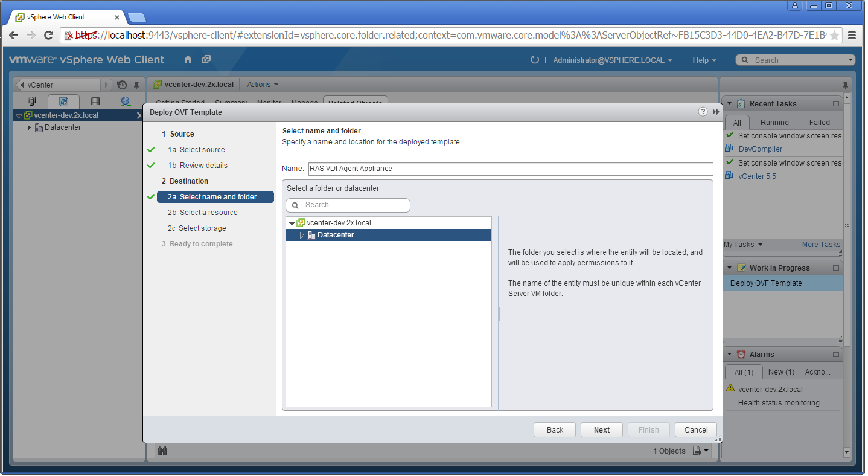
Task: Maximize the Alarms panel
Action: (836, 355)
